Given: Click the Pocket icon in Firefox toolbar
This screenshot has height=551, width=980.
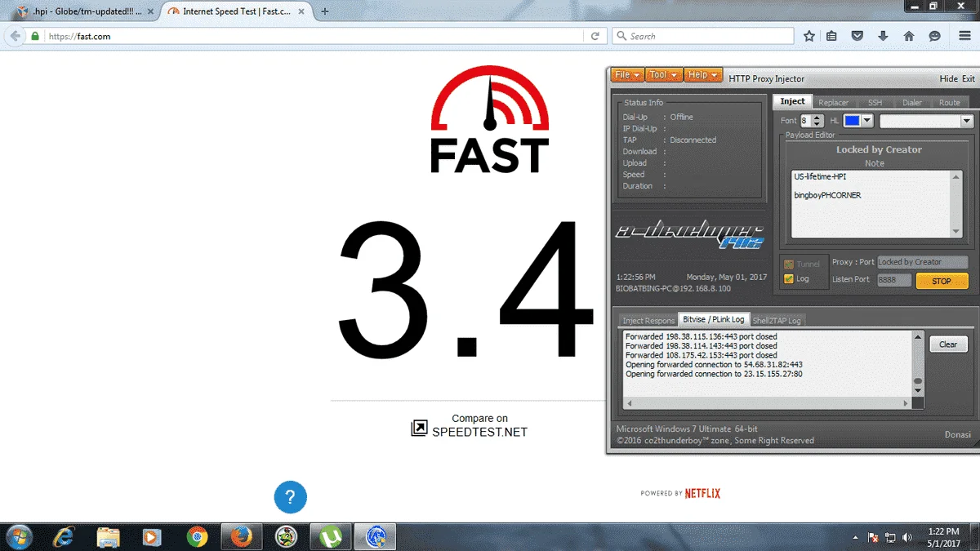Looking at the screenshot, I should point(857,36).
